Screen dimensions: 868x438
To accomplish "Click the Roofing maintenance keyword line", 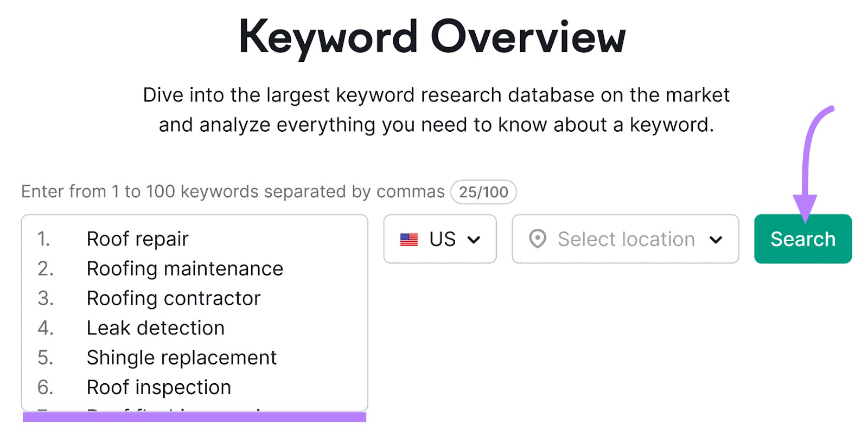I will click(x=184, y=269).
